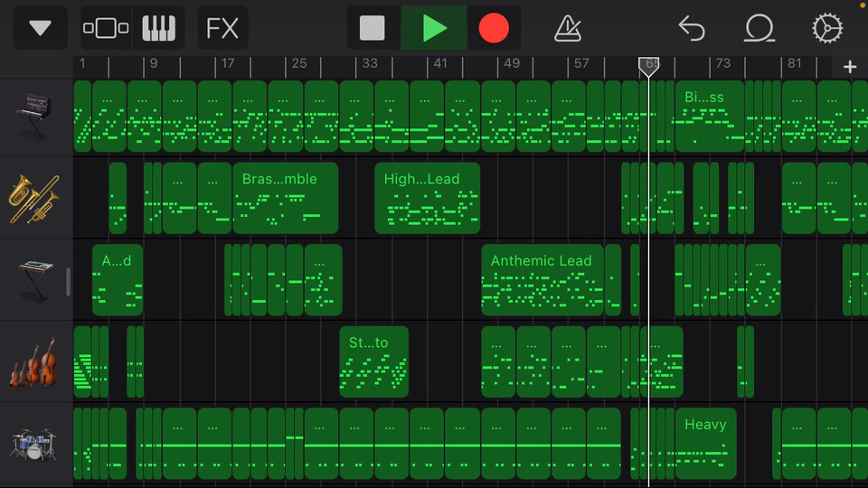Tap bar 17 on the ruler
Image resolution: width=868 pixels, height=488 pixels.
[228, 63]
